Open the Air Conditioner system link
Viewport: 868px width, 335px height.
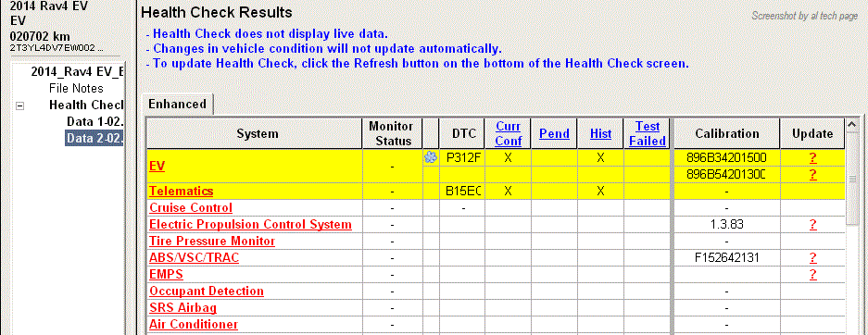click(194, 324)
